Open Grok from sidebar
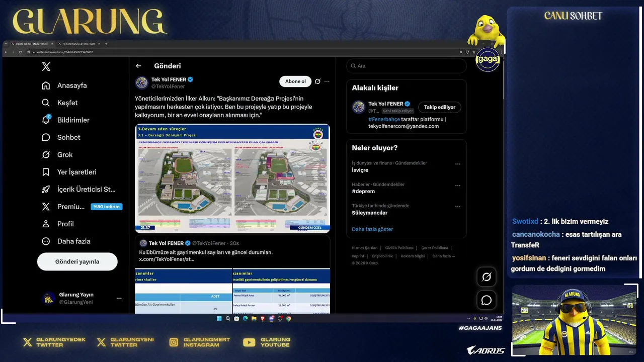This screenshot has height=362, width=644. pos(57,155)
